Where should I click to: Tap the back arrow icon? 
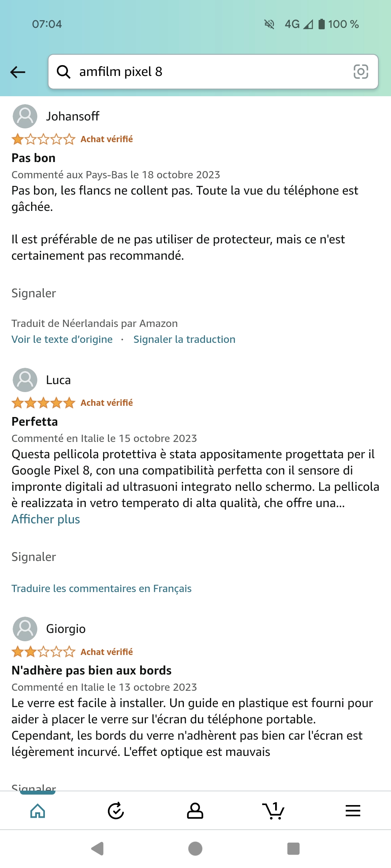pyautogui.click(x=18, y=72)
